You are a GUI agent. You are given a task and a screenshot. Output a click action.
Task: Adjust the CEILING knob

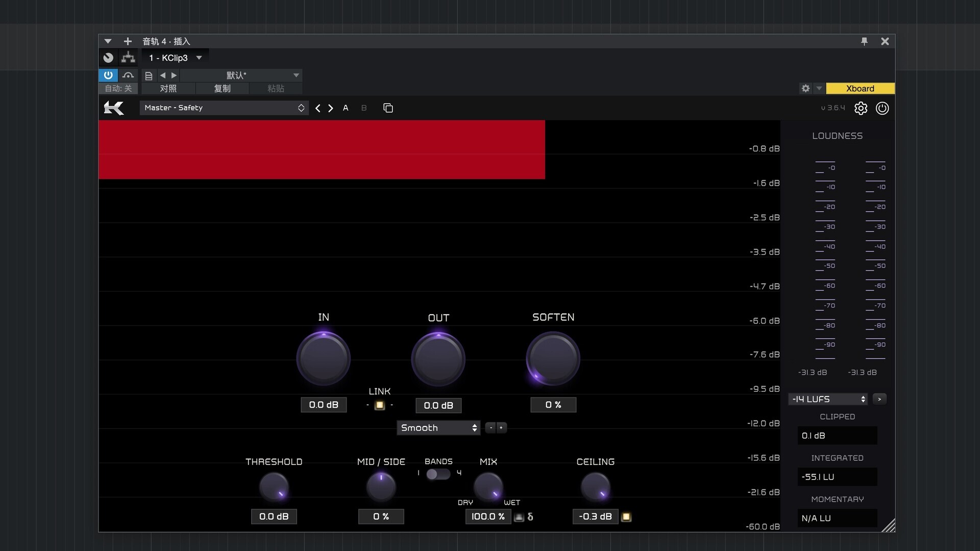[596, 487]
